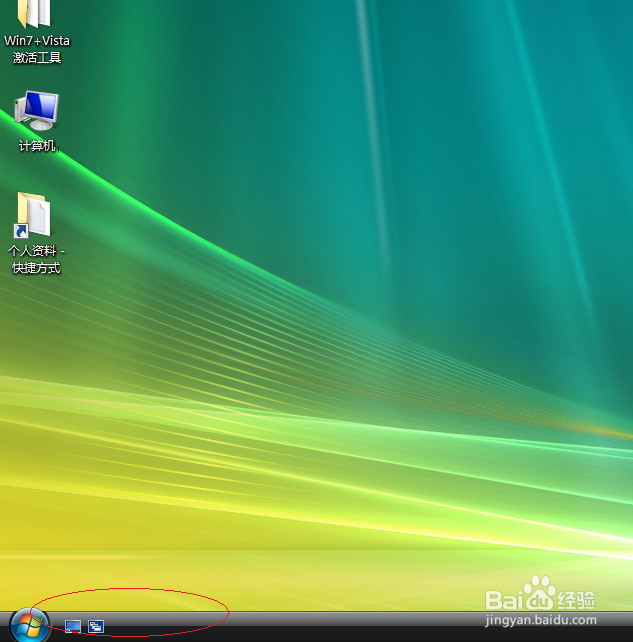Screen dimensions: 633x642
Task: Select the 计算机 desktop icon
Action: tap(36, 111)
